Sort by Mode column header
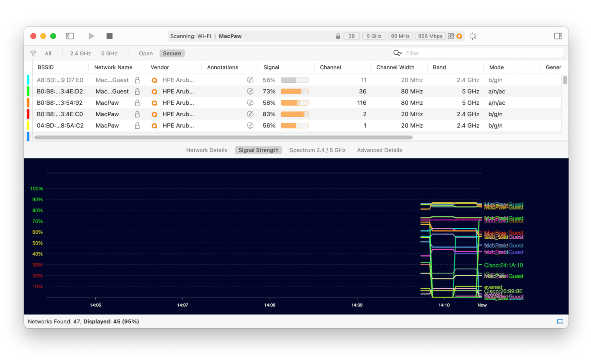Viewport: 591px width, 364px height. coord(496,67)
